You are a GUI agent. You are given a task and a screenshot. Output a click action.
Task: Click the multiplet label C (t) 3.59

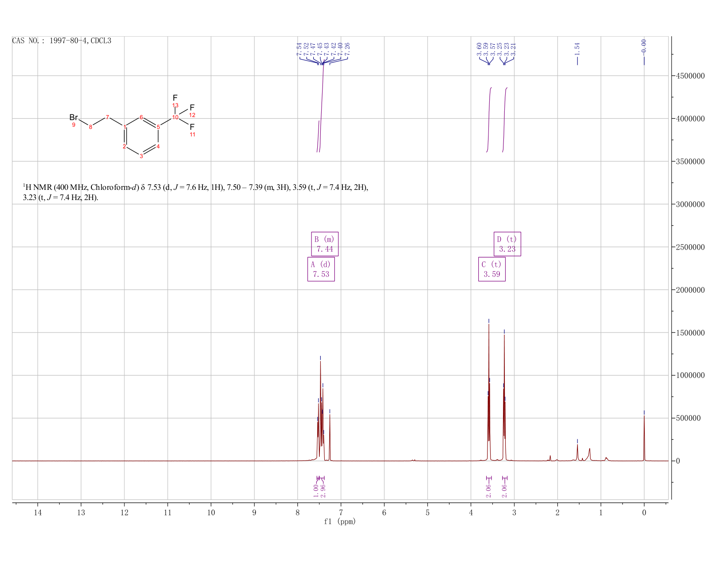pos(492,269)
